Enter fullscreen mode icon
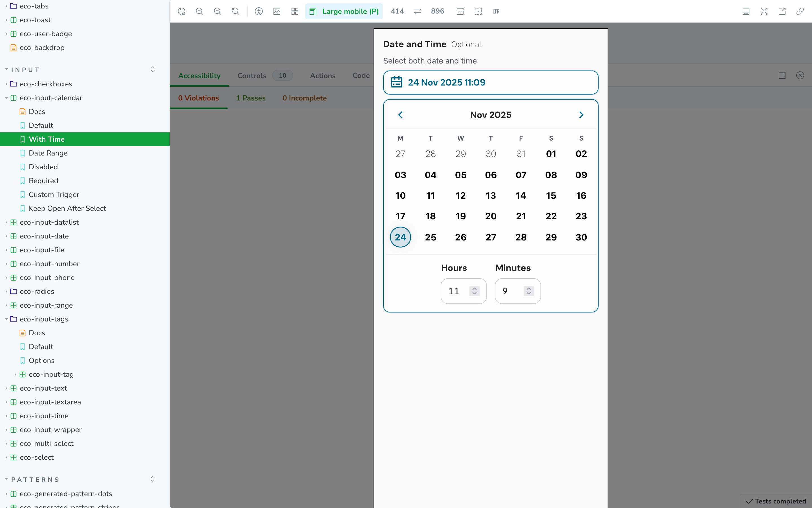812x508 pixels. [764, 11]
